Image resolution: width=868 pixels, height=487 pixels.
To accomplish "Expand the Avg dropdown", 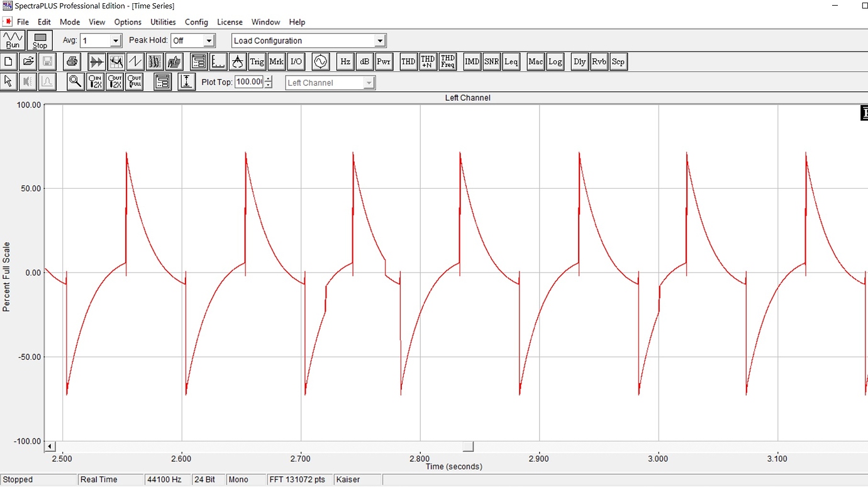I will 115,41.
